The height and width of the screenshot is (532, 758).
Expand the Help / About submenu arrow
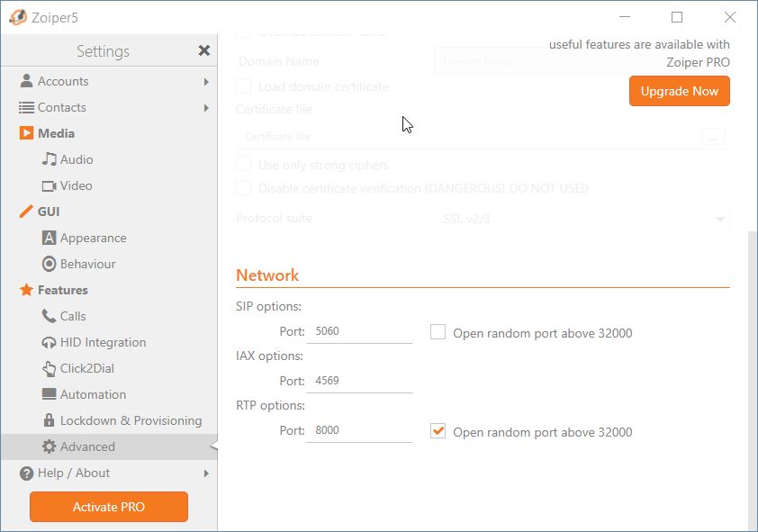tap(206, 473)
